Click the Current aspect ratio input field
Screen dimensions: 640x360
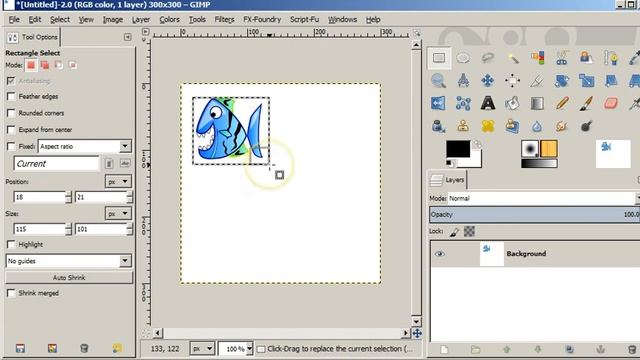click(56, 164)
